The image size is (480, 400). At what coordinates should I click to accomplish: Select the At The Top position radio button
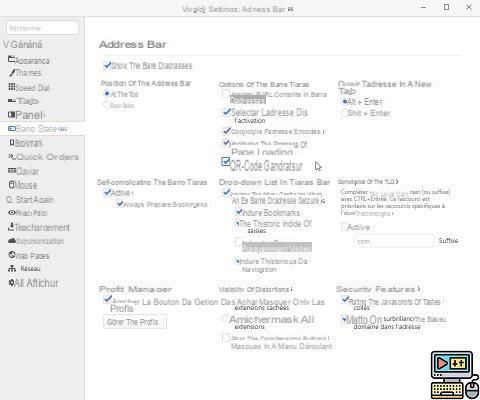[107, 94]
